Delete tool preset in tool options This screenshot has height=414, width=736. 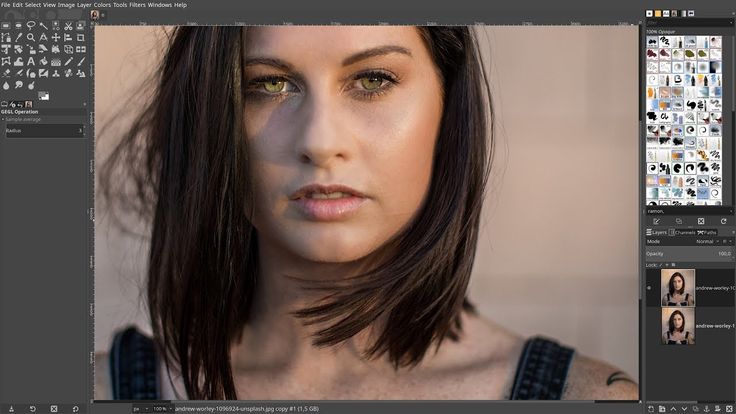click(54, 409)
